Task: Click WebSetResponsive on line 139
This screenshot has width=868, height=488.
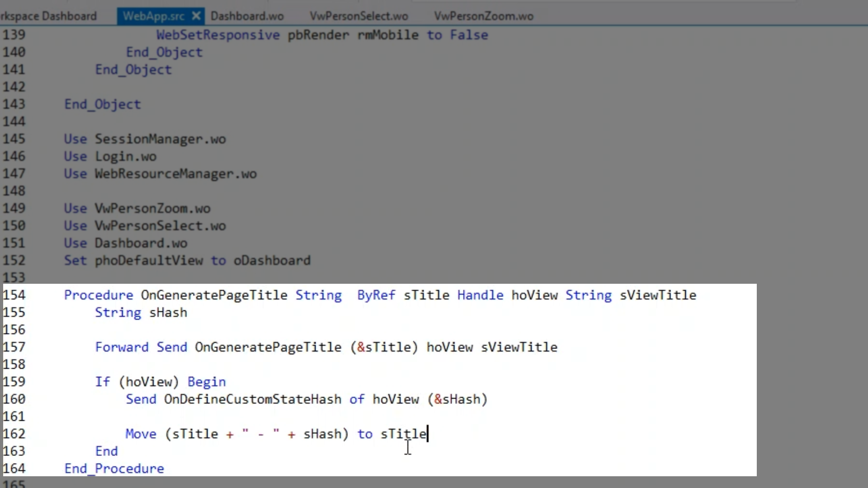Action: (x=218, y=35)
